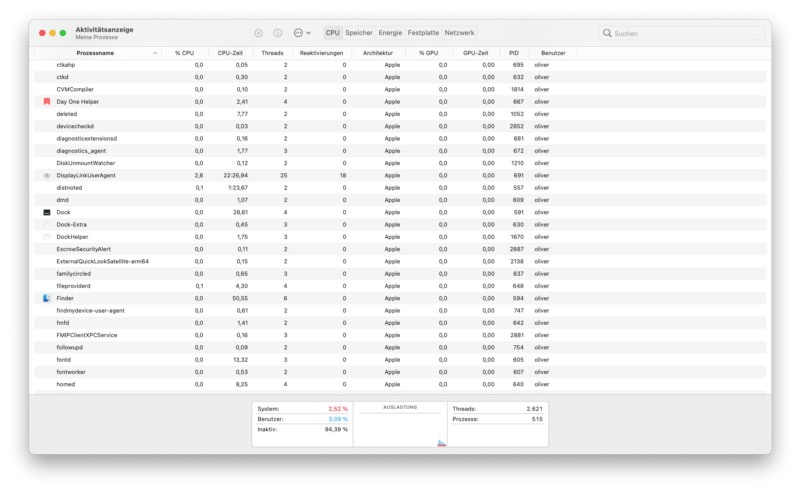Image resolution: width=800 pixels, height=492 pixels.
Task: Sort by the PID column header
Action: click(513, 52)
